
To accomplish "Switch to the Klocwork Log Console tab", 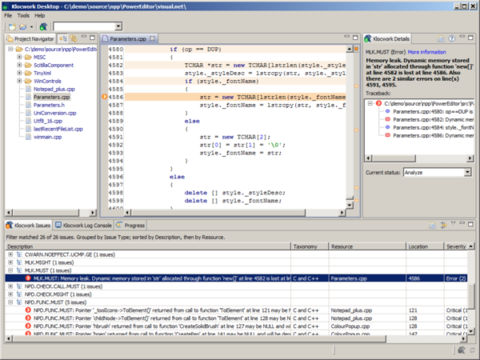I will pos(84,225).
